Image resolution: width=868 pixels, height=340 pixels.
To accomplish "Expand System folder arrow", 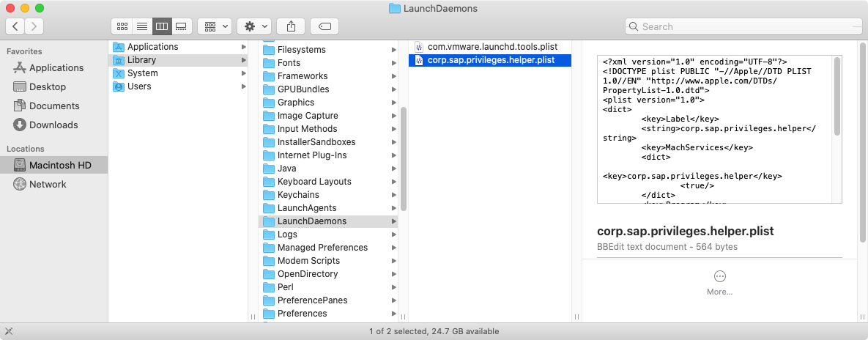I will pos(244,73).
